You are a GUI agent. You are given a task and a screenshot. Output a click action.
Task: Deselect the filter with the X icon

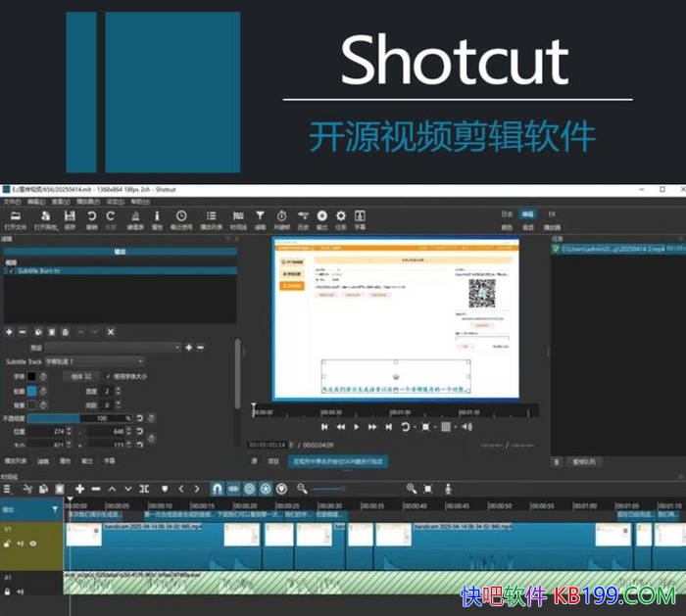click(111, 332)
